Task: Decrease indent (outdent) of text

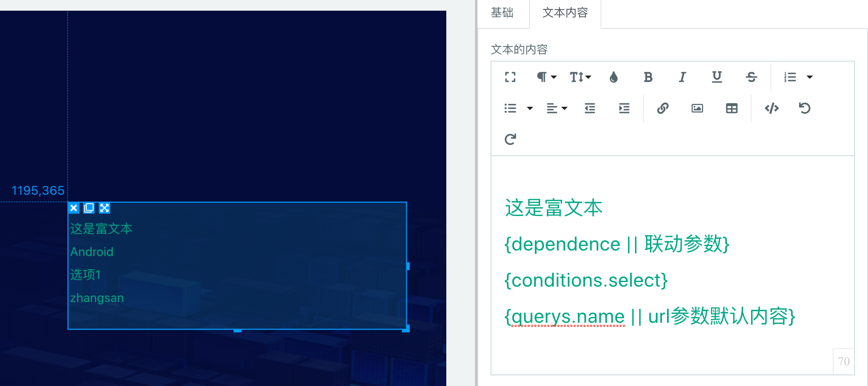Action: [x=590, y=108]
